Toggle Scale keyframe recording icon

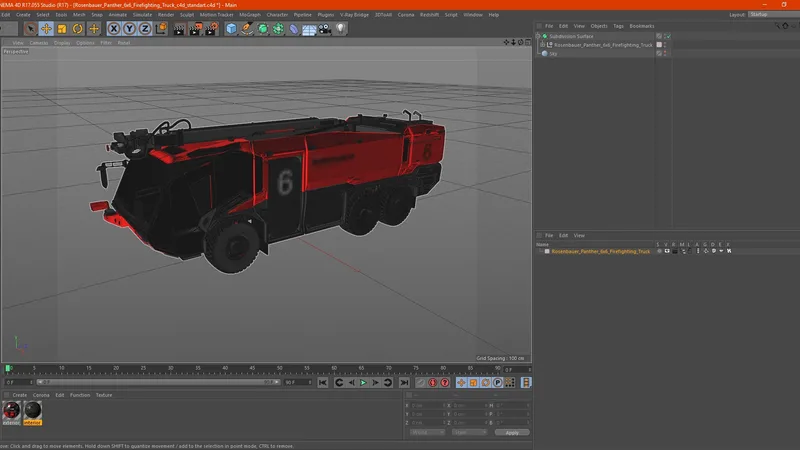point(473,383)
